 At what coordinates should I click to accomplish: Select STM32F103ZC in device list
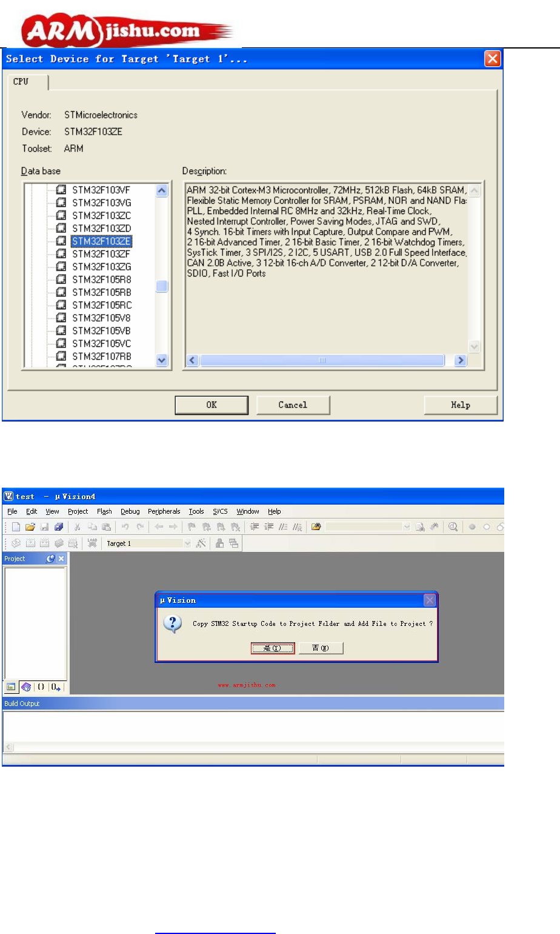pos(101,215)
